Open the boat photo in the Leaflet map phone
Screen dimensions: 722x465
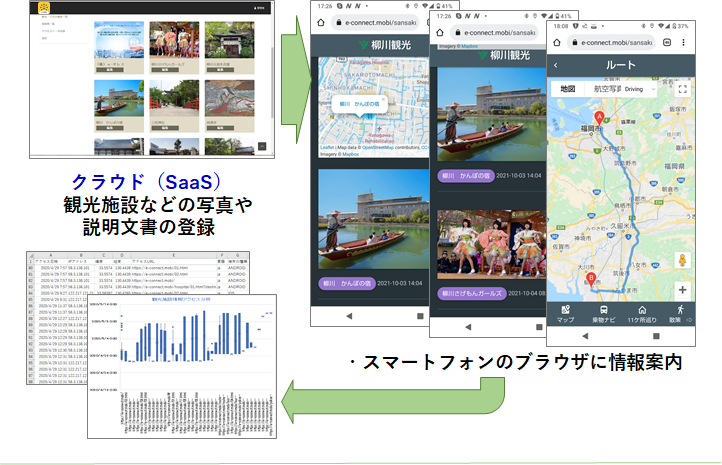[373, 219]
